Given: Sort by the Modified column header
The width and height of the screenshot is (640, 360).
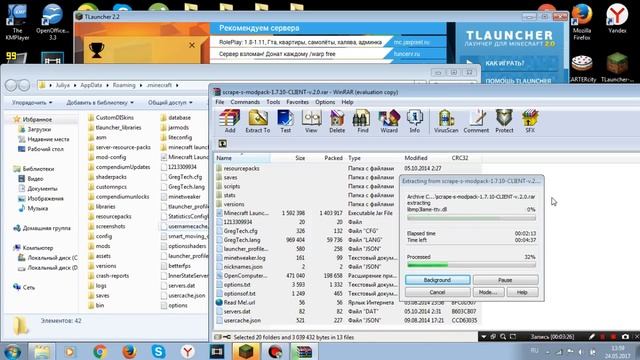Looking at the screenshot, I should tap(416, 158).
